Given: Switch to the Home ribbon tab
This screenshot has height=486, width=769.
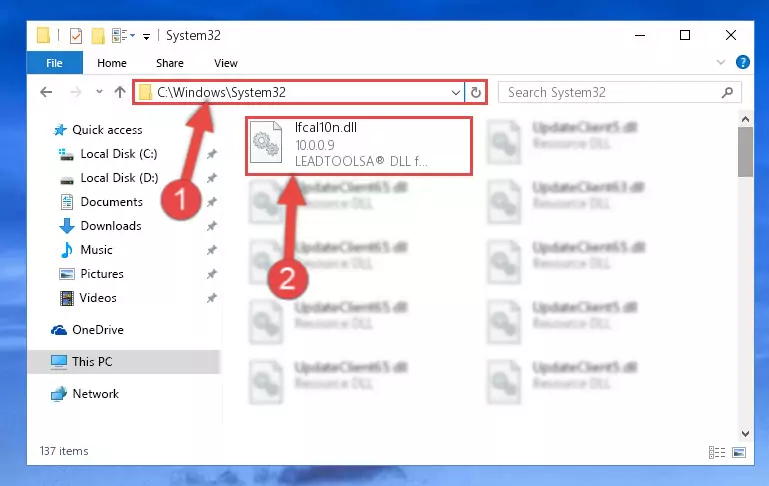Looking at the screenshot, I should [112, 63].
